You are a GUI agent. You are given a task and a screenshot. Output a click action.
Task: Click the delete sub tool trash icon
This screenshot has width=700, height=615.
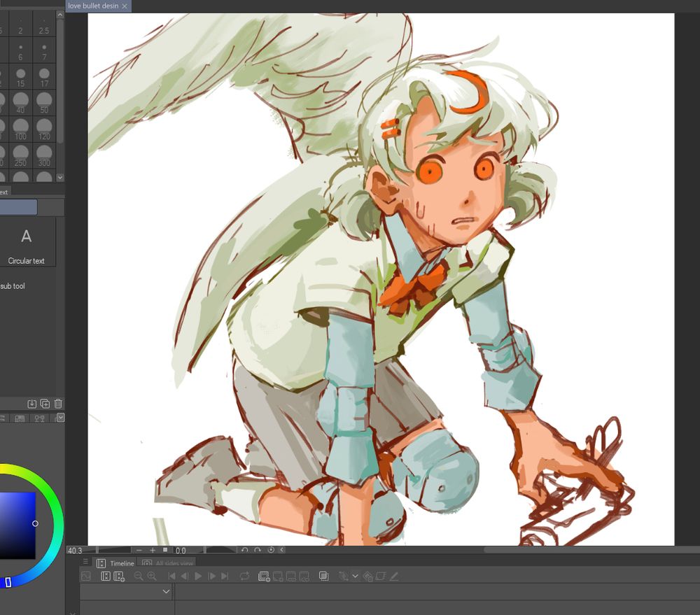(x=58, y=404)
